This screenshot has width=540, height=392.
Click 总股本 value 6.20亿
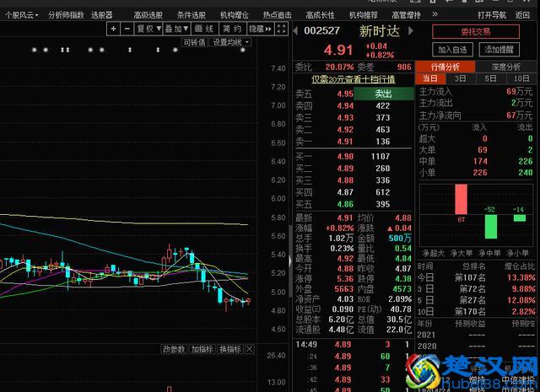click(x=341, y=320)
